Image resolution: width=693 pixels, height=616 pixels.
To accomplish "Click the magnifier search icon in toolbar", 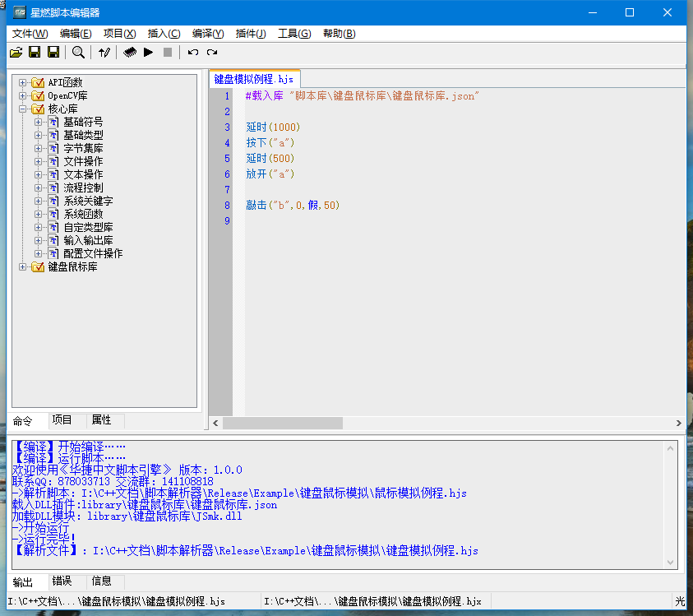I will tap(78, 52).
